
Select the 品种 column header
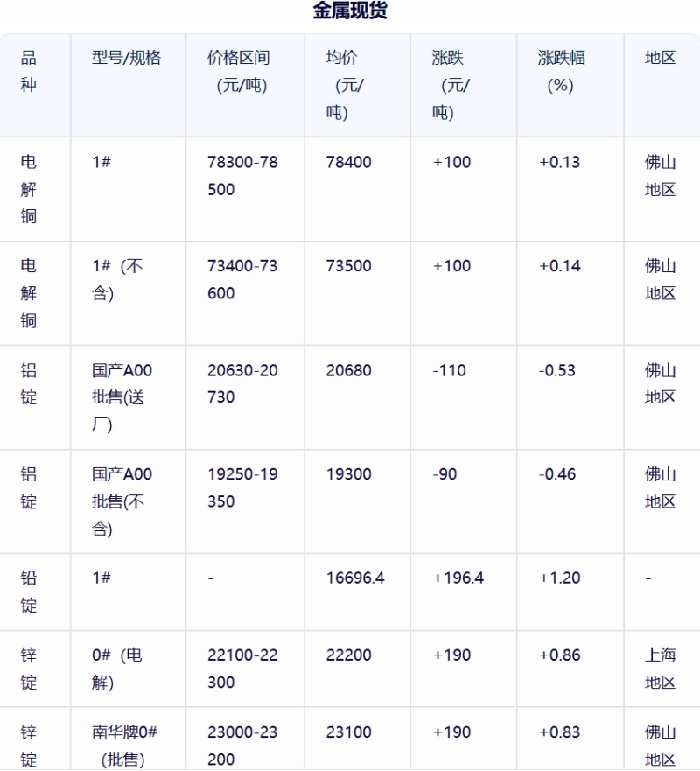click(29, 71)
